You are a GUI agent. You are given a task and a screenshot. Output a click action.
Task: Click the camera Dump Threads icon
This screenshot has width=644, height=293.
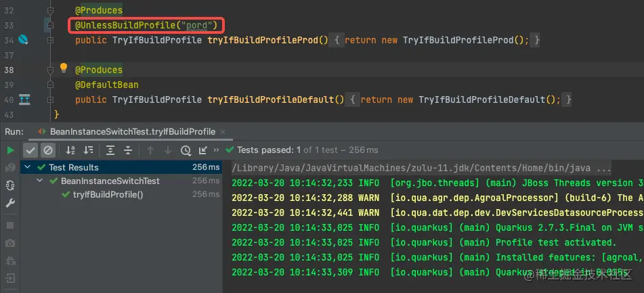point(10,243)
